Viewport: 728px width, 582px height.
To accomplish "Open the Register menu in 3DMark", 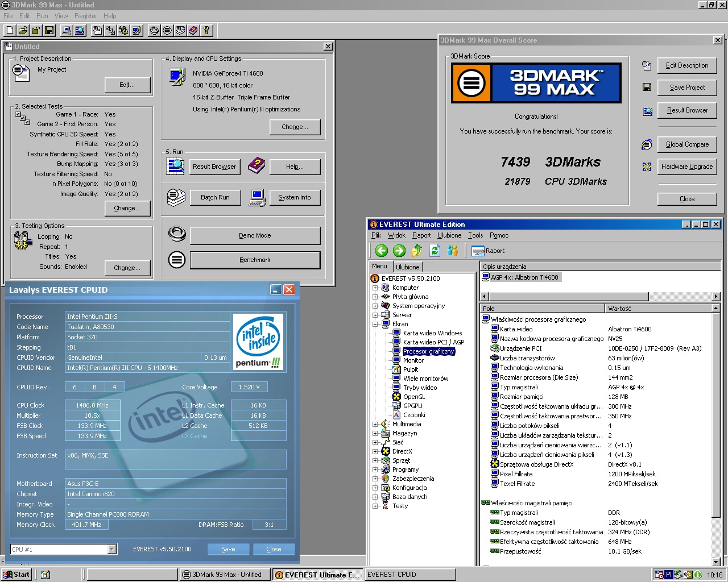I will tap(86, 16).
